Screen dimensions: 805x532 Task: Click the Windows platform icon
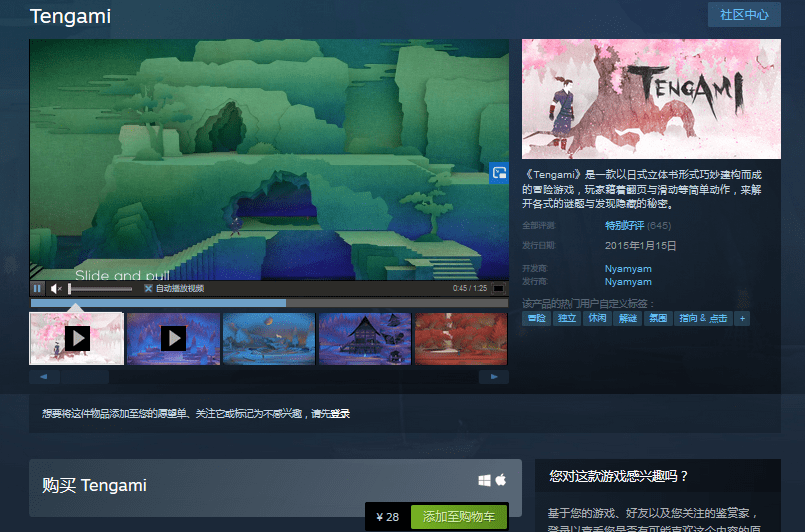click(x=484, y=480)
